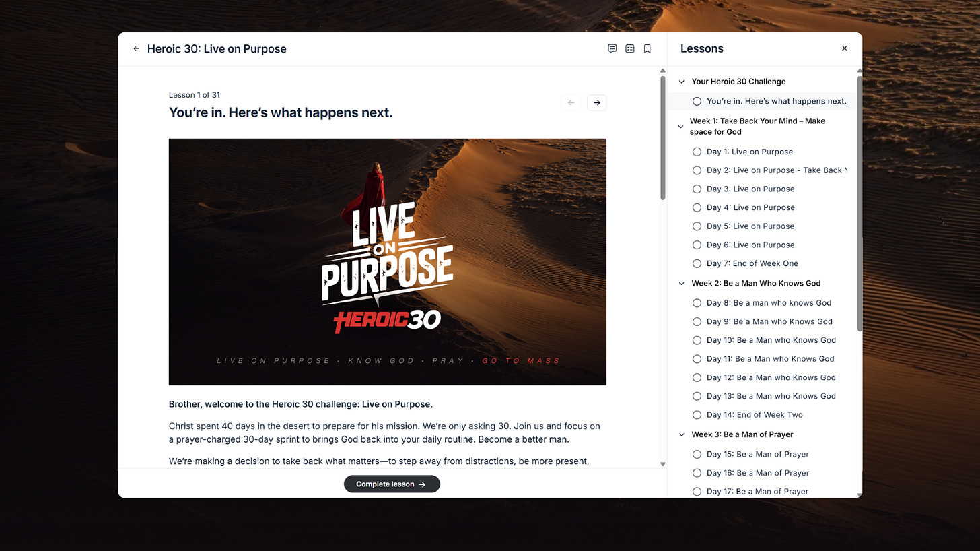Image resolution: width=980 pixels, height=551 pixels.
Task: Close the Lessons panel
Action: (x=845, y=48)
